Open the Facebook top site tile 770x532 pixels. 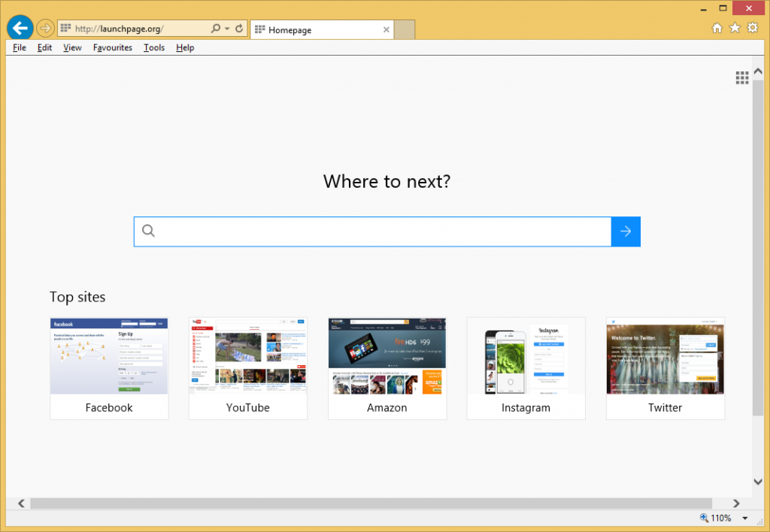pyautogui.click(x=109, y=368)
